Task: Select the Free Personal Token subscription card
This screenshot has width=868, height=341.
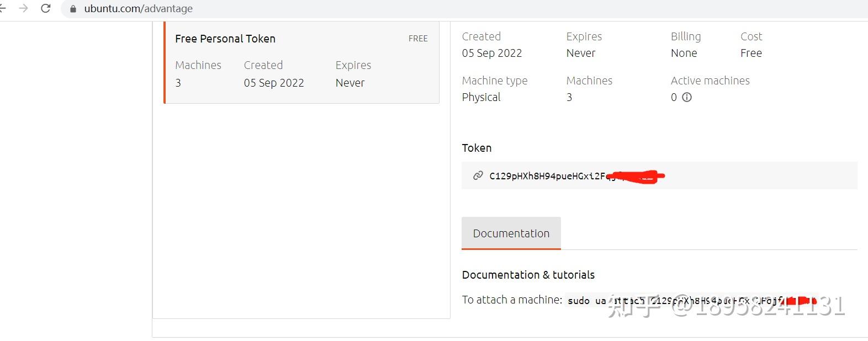Action: pos(302,62)
